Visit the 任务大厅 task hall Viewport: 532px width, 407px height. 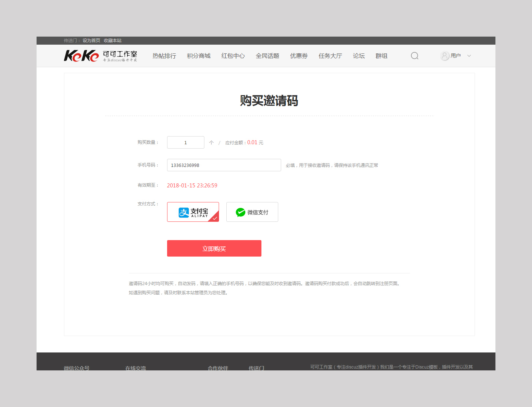click(330, 56)
